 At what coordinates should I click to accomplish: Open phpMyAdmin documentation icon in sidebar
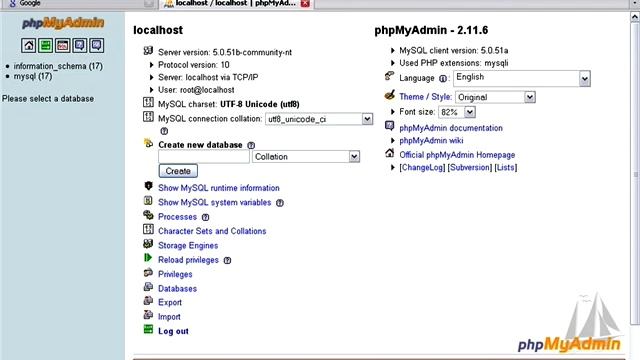(80, 45)
